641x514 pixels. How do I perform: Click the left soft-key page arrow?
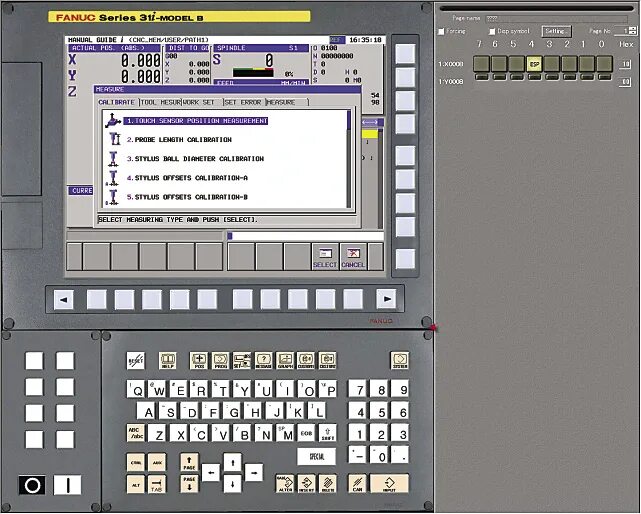pyautogui.click(x=64, y=299)
